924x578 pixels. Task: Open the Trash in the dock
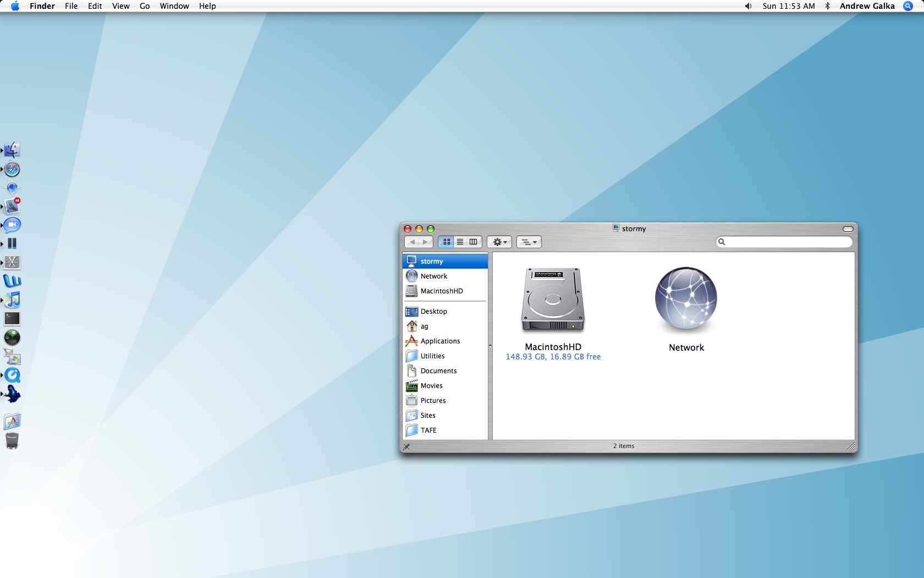[12, 440]
